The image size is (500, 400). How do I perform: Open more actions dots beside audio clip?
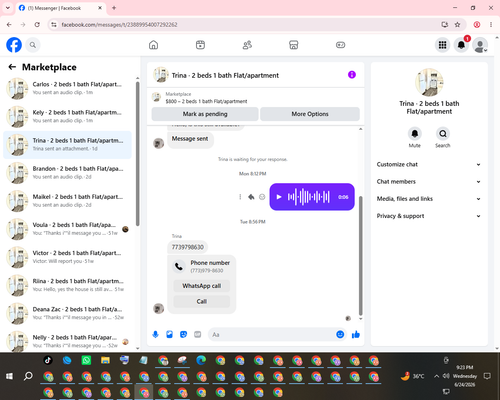240,197
